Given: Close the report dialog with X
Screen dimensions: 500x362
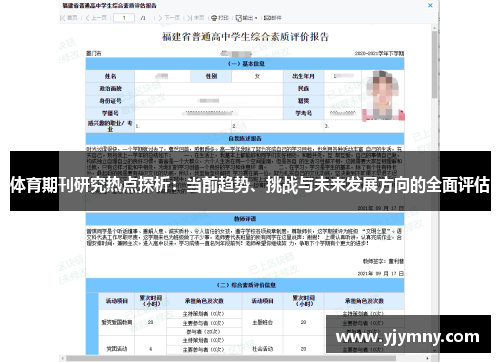Looking at the screenshot, I should (x=430, y=5).
